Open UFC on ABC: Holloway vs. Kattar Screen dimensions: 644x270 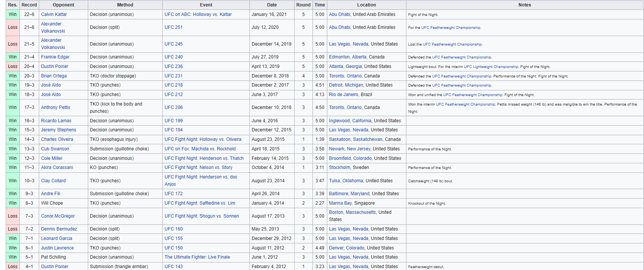point(198,14)
